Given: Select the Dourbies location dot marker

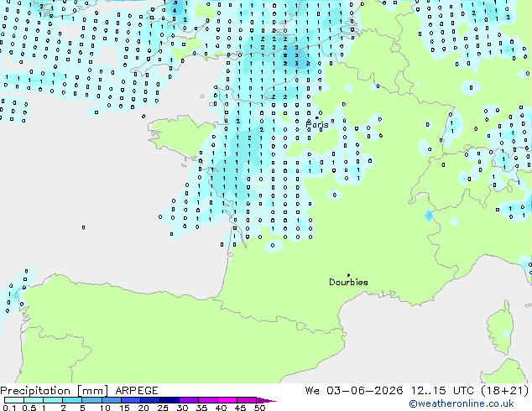Looking at the screenshot, I should click(348, 275).
